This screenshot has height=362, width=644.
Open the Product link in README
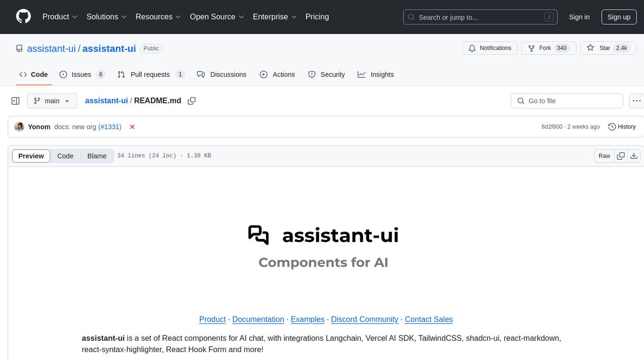pos(213,319)
